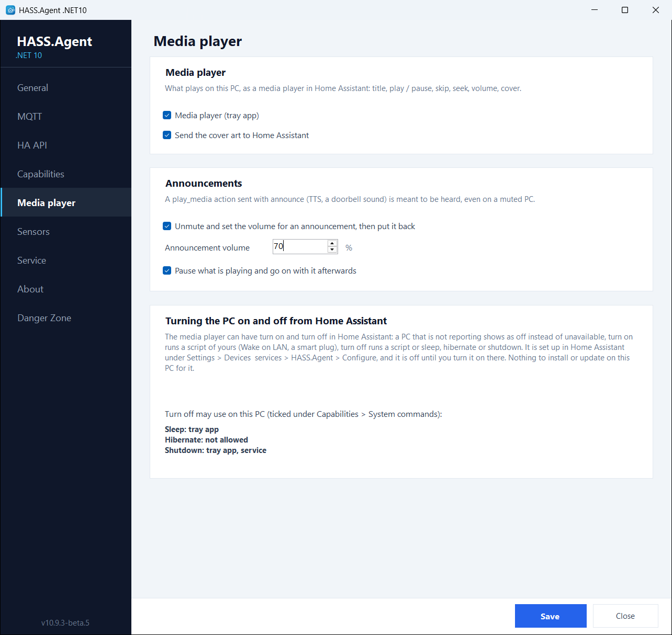Click the large Media player page title
This screenshot has width=672, height=635.
[x=198, y=41]
